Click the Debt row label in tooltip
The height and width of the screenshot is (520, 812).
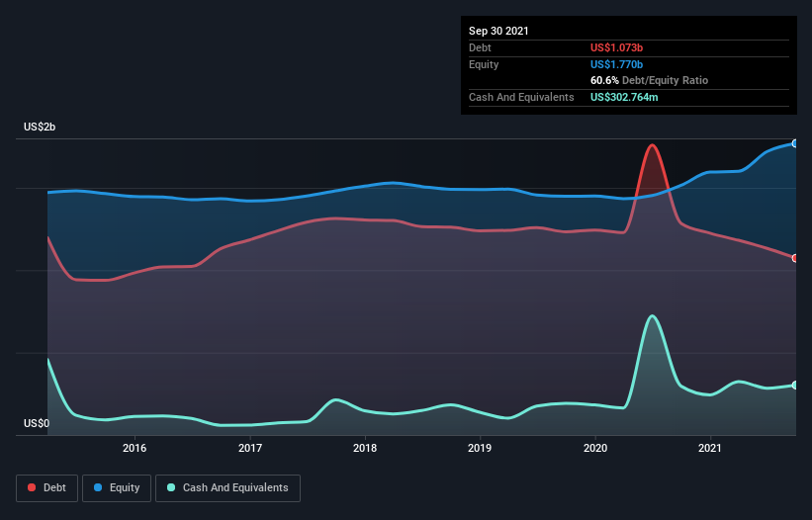480,47
